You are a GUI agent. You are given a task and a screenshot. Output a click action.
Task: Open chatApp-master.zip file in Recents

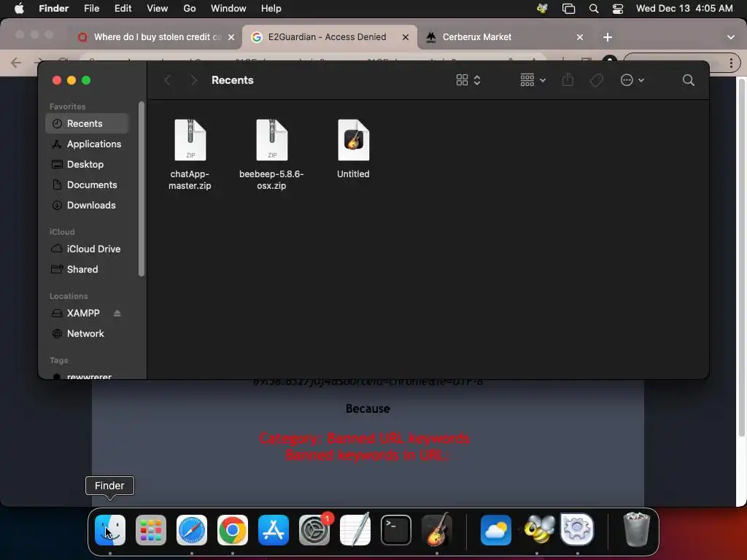(x=190, y=155)
